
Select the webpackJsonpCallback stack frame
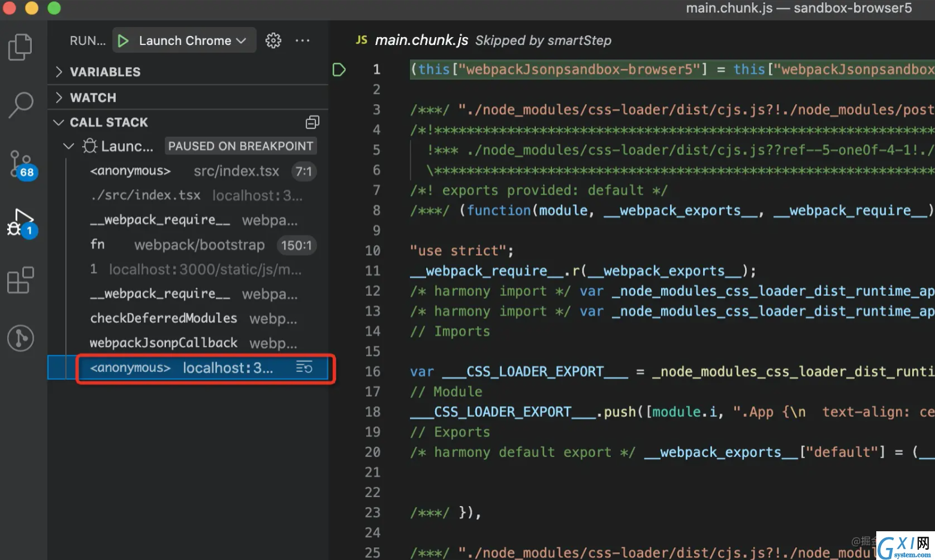(x=188, y=343)
